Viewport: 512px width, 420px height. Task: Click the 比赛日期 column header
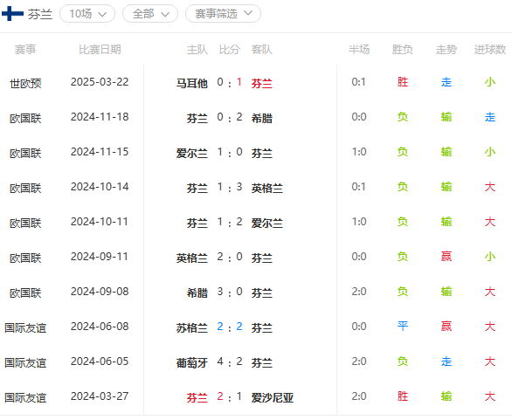pos(100,50)
